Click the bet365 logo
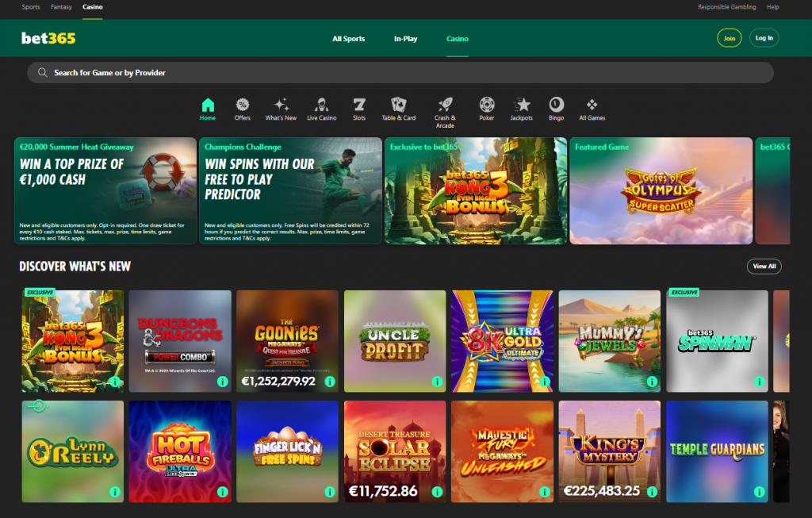The image size is (812, 518). [48, 38]
